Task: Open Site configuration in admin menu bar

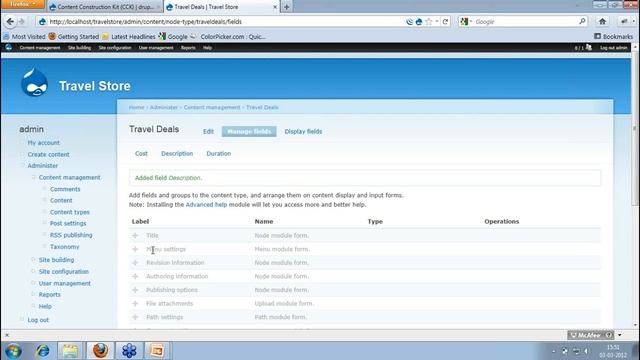Action: (x=115, y=48)
